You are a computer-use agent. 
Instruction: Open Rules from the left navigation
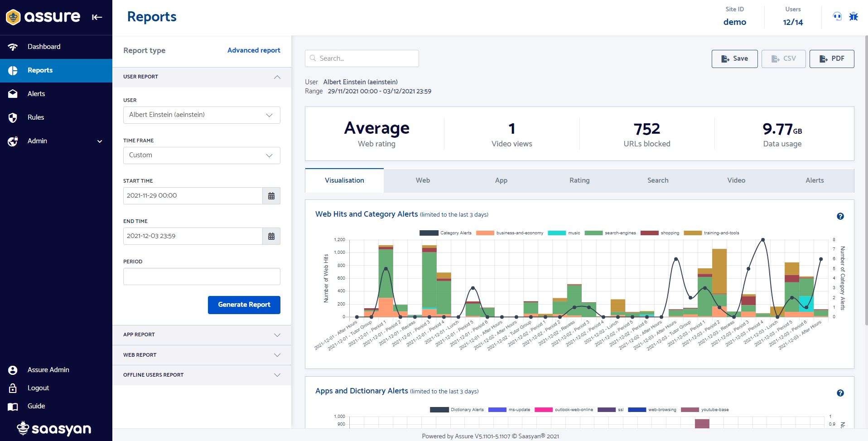35,117
